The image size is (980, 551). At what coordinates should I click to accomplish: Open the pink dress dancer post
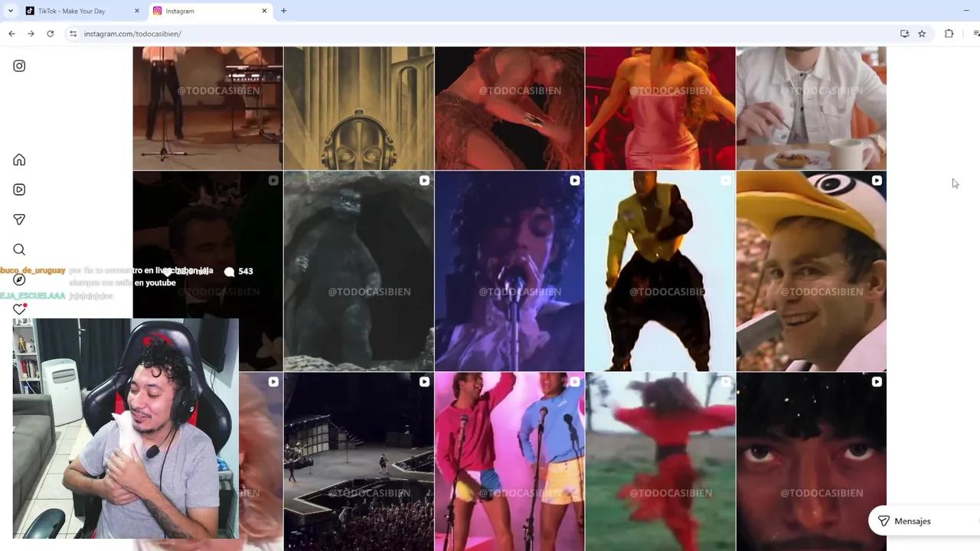[660, 108]
